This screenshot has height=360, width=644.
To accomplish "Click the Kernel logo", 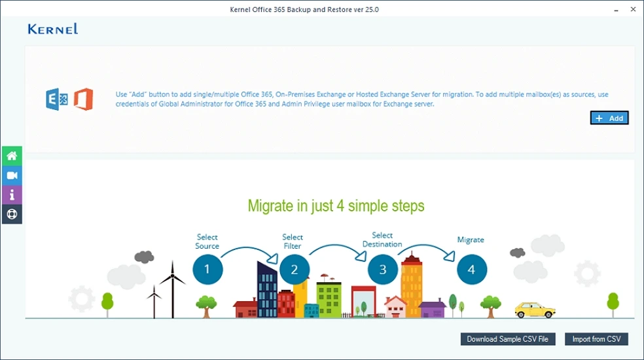I will [53, 29].
